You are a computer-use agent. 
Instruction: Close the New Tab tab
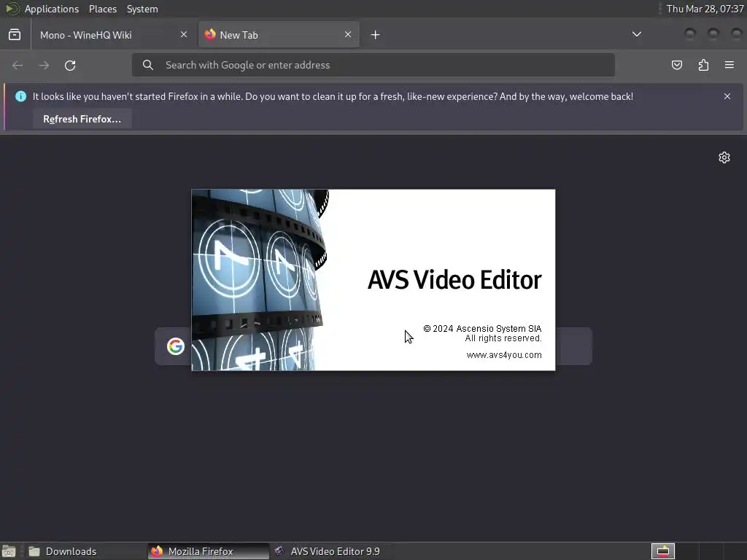348,35
